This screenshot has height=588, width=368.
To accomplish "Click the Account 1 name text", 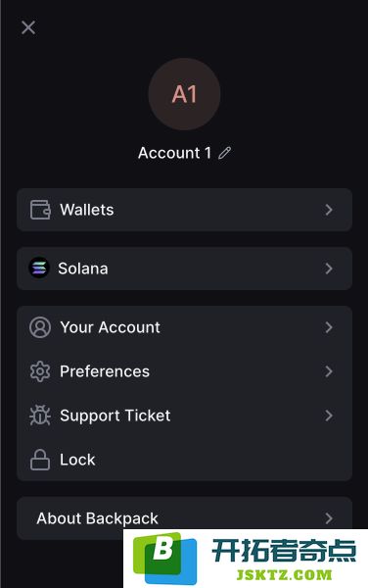I will (175, 153).
